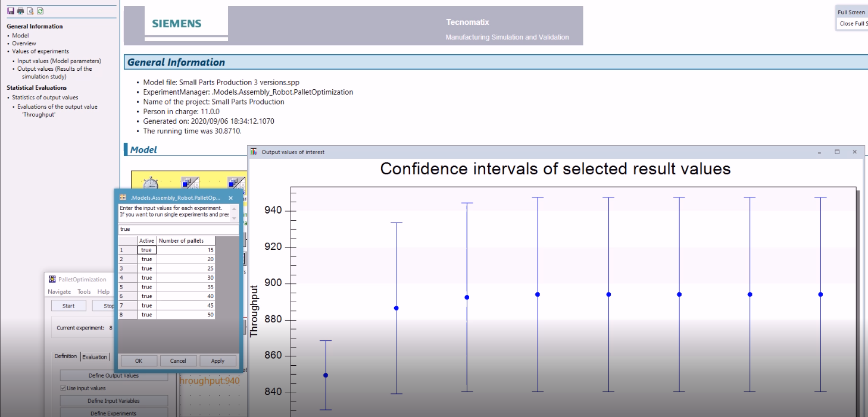Select the pallets cell with value 35
Image resolution: width=868 pixels, height=417 pixels.
tap(186, 287)
